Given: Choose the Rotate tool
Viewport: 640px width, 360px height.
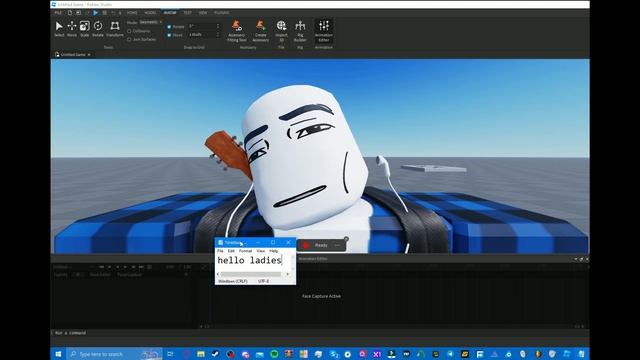Looking at the screenshot, I should click(98, 29).
